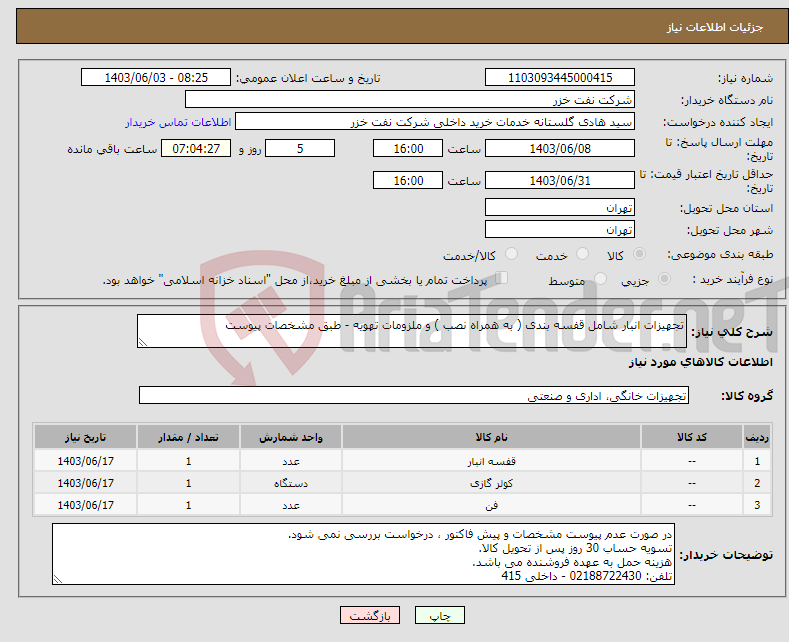Select the متوسط purchase type radio
This screenshot has width=789, height=642.
(x=600, y=279)
